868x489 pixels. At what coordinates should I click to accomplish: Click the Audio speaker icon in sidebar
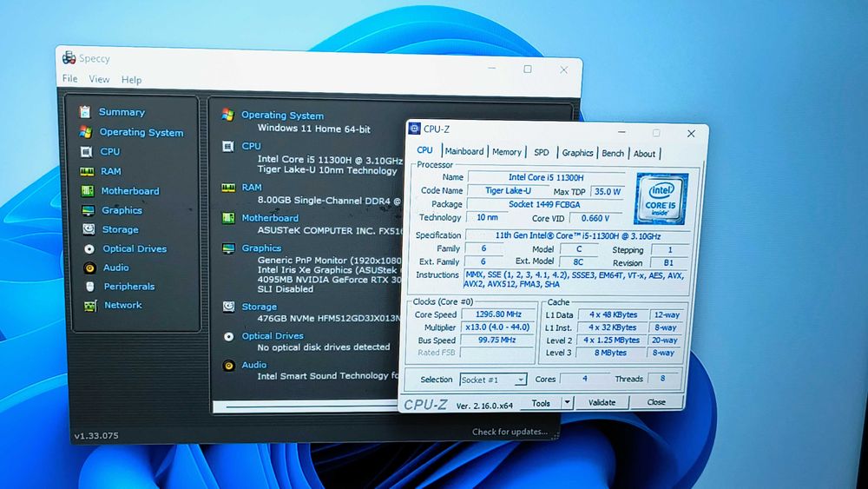click(89, 268)
